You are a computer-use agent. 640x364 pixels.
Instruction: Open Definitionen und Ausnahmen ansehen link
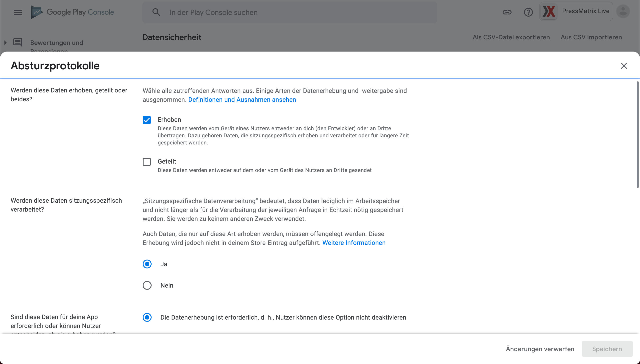click(242, 100)
